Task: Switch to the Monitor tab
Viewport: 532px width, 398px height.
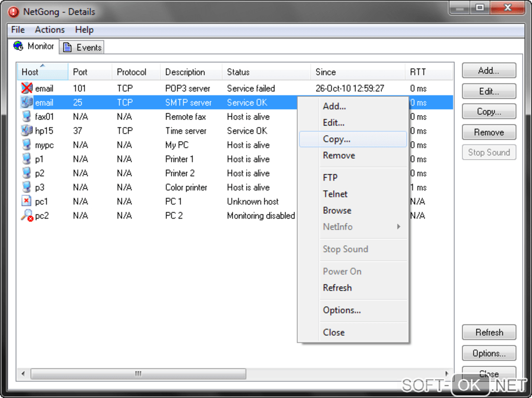Action: click(33, 46)
